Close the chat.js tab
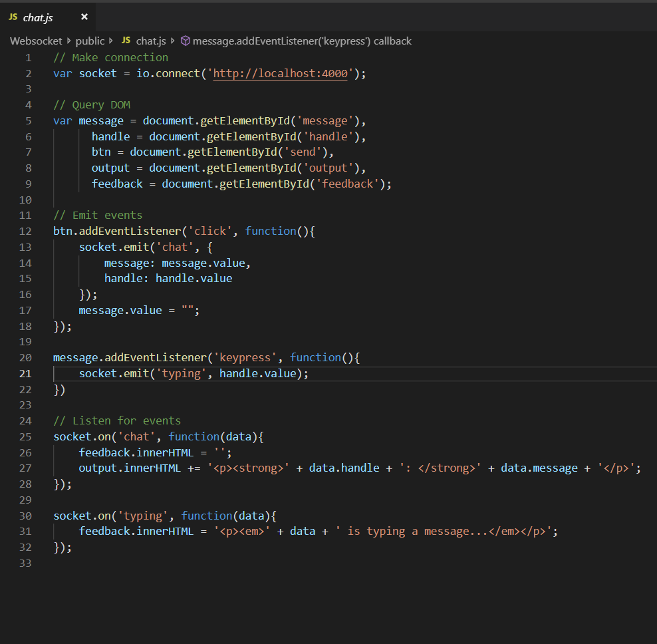This screenshot has height=644, width=657. click(83, 17)
